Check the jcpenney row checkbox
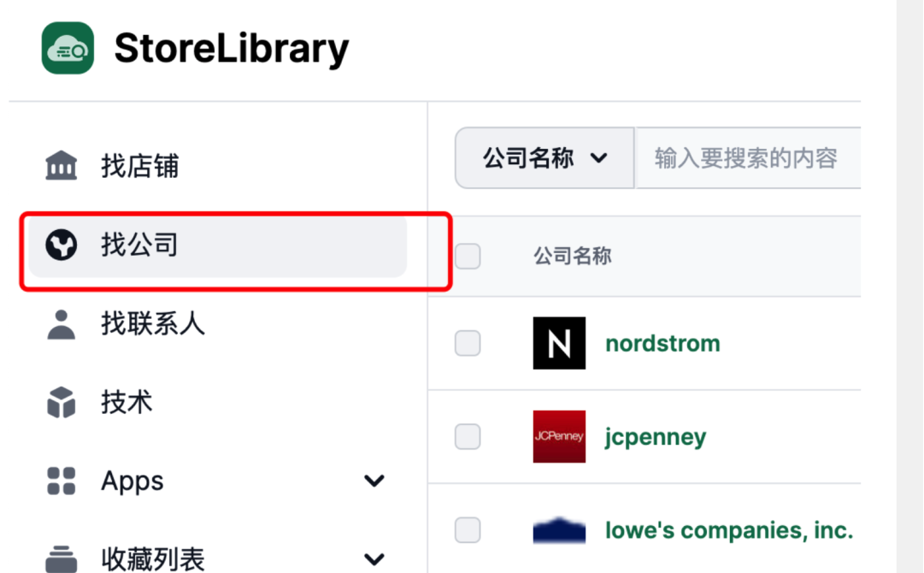The image size is (924, 573). click(x=468, y=437)
